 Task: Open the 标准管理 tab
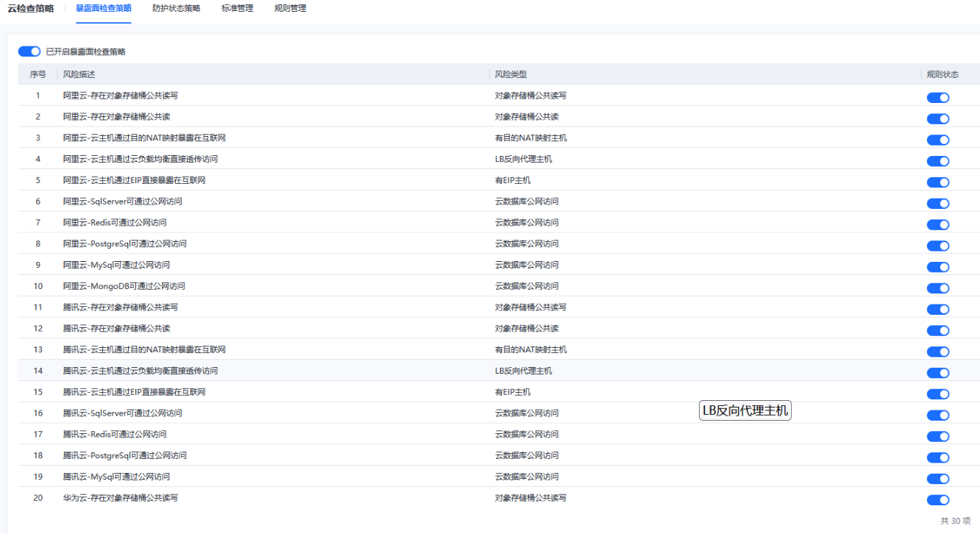click(237, 9)
